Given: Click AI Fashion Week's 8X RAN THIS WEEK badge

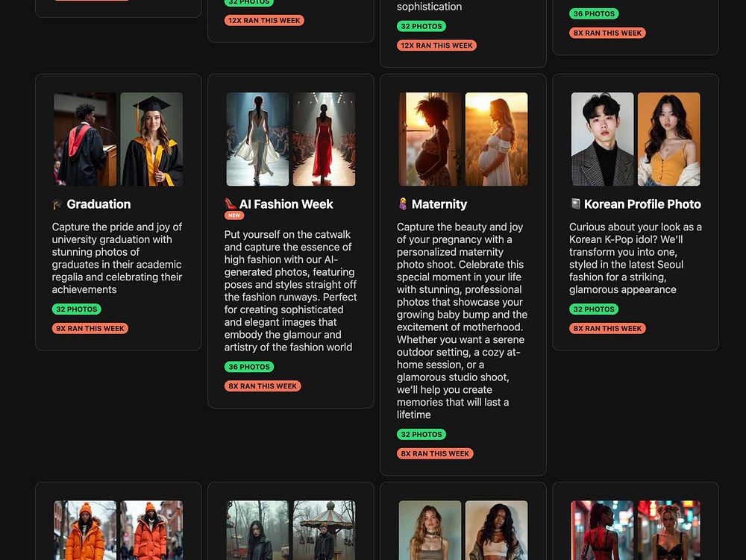Looking at the screenshot, I should (x=263, y=386).
